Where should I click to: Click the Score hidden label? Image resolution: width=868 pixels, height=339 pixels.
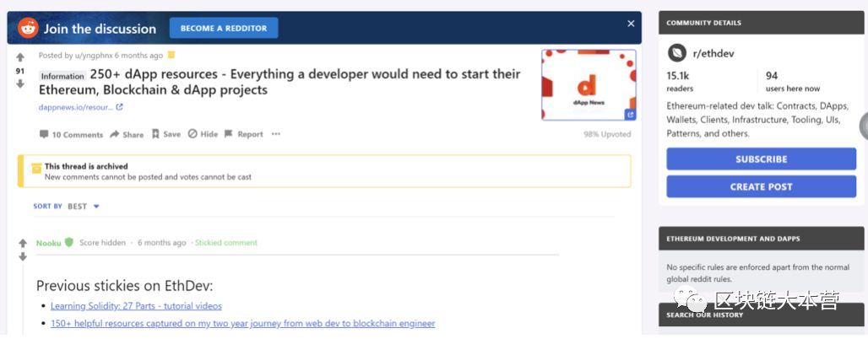pos(102,243)
